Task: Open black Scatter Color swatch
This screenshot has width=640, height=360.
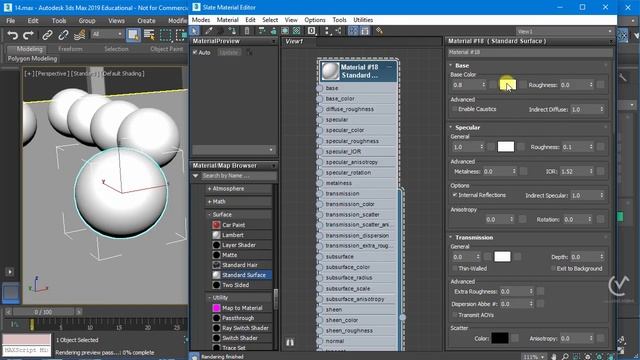Action: coord(500,338)
